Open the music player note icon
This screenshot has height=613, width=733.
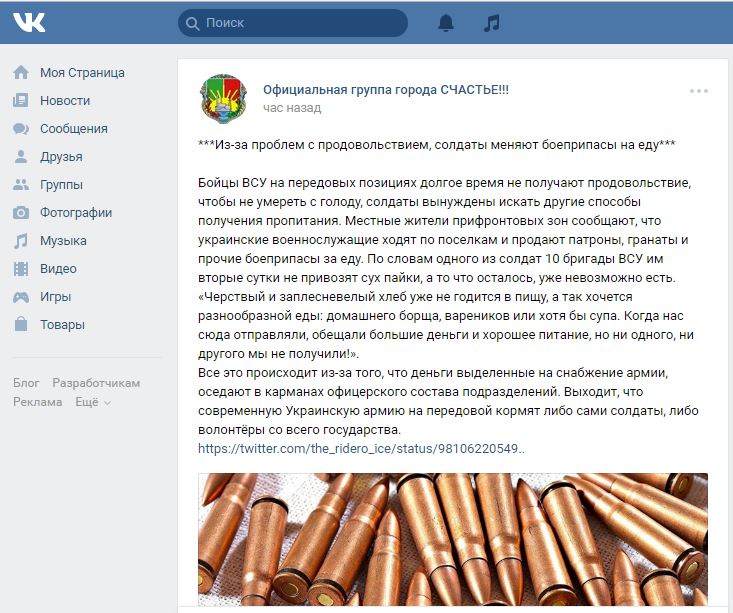(491, 23)
